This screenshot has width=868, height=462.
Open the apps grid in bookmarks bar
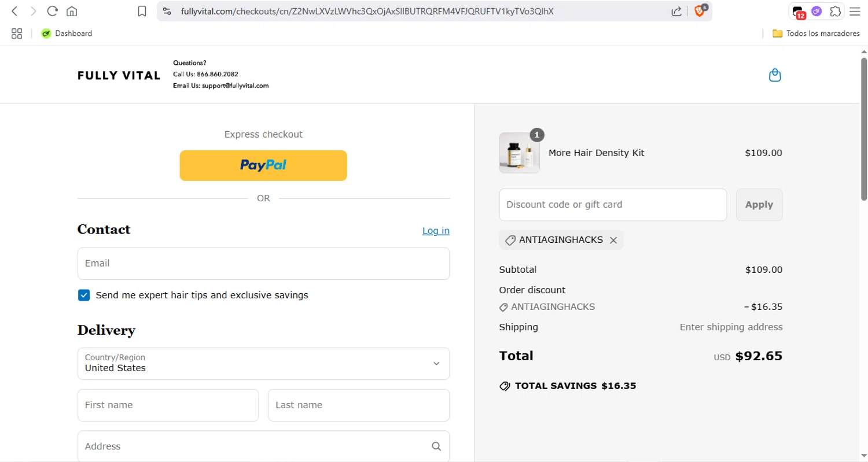click(x=17, y=34)
